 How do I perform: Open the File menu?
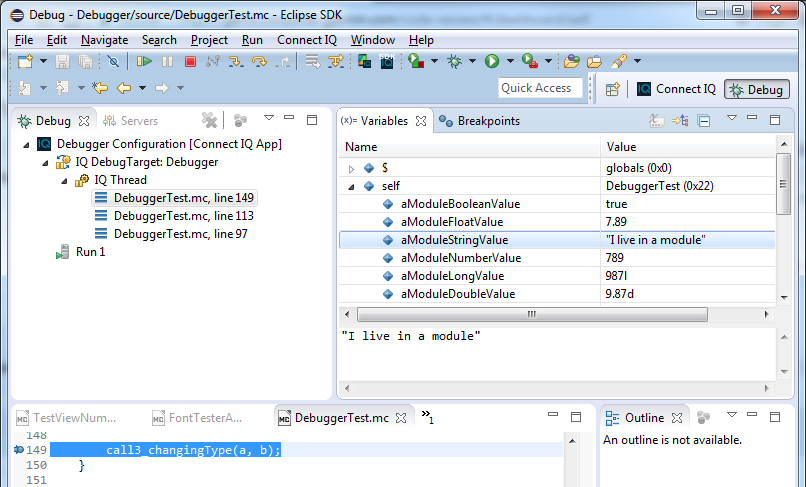click(x=24, y=40)
